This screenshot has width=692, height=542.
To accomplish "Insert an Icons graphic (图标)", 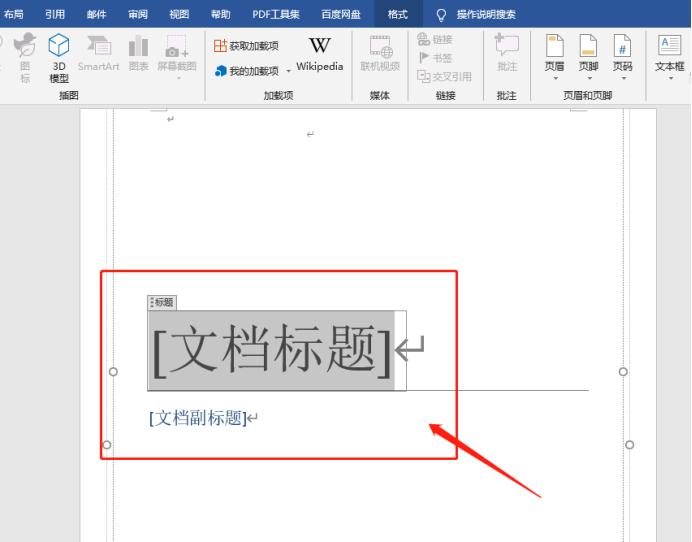I will pyautogui.click(x=25, y=58).
